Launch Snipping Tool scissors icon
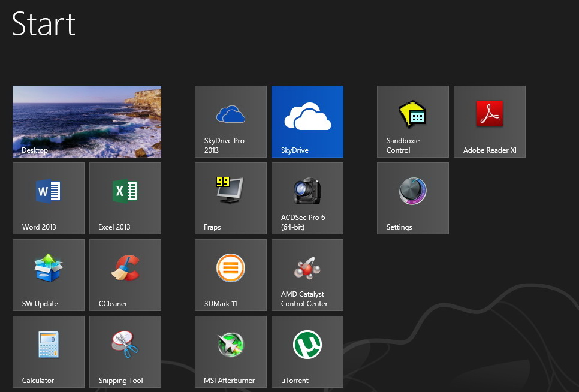 (125, 345)
